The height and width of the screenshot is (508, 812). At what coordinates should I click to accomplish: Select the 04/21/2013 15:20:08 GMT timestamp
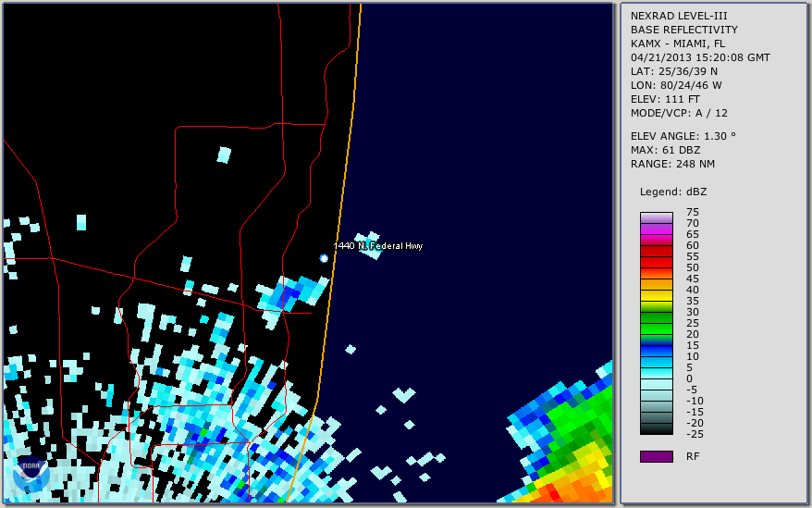pos(700,57)
